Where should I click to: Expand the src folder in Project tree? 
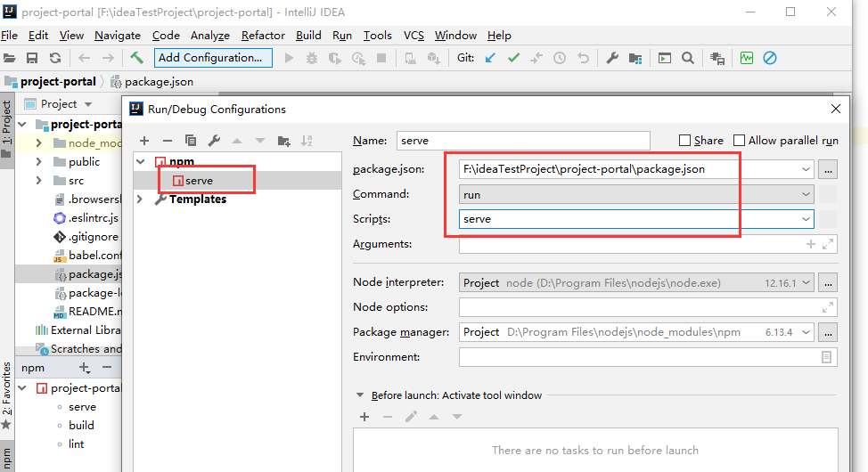coord(38,181)
